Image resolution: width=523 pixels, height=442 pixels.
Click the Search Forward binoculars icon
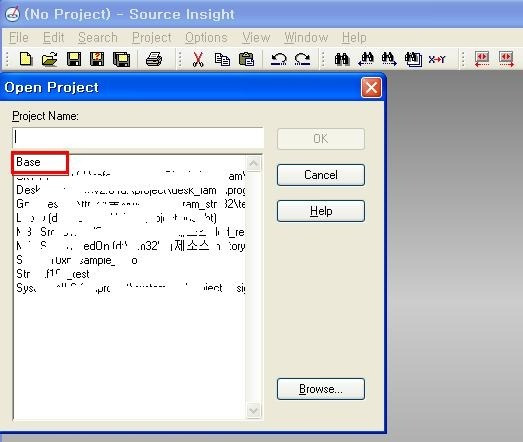point(389,59)
